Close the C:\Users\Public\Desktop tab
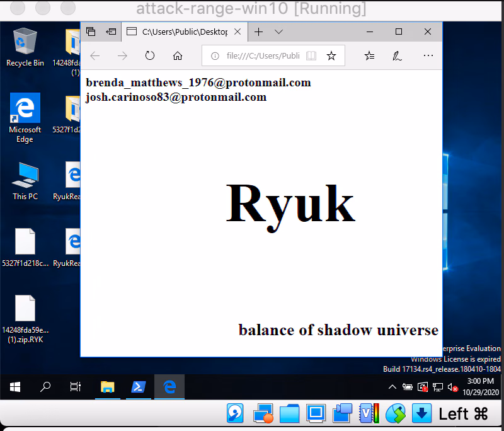This screenshot has width=504, height=431. click(x=238, y=32)
